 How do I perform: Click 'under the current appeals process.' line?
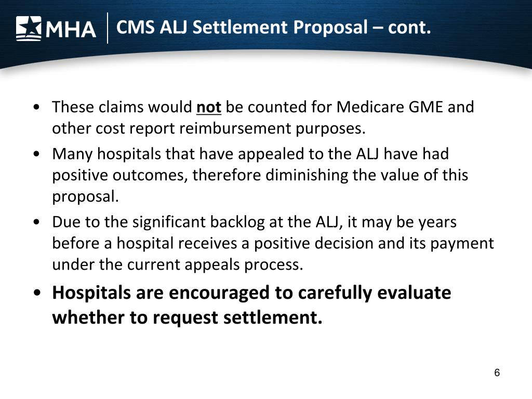tap(178, 264)
